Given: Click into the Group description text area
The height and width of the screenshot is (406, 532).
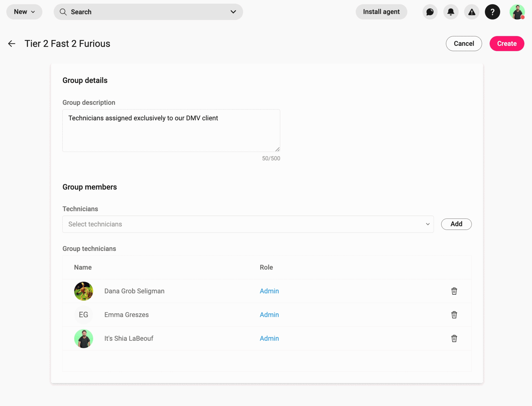Looking at the screenshot, I should (171, 131).
